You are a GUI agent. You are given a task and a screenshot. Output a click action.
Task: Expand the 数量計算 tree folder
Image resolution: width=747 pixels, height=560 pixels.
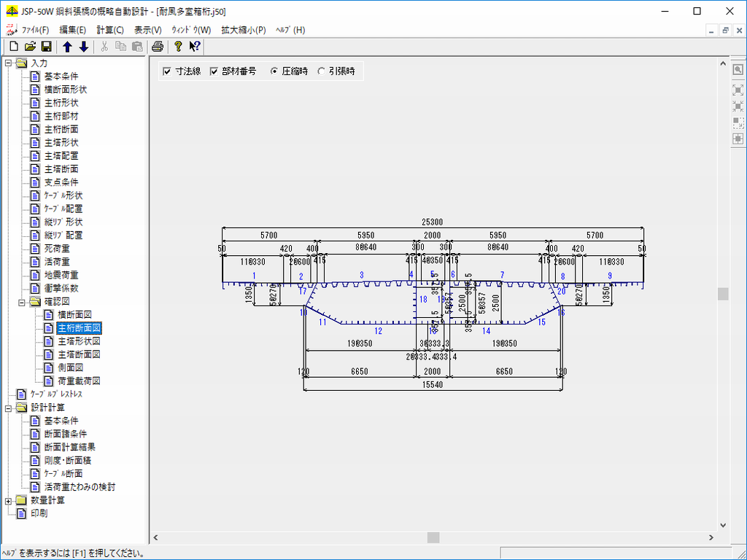point(9,500)
